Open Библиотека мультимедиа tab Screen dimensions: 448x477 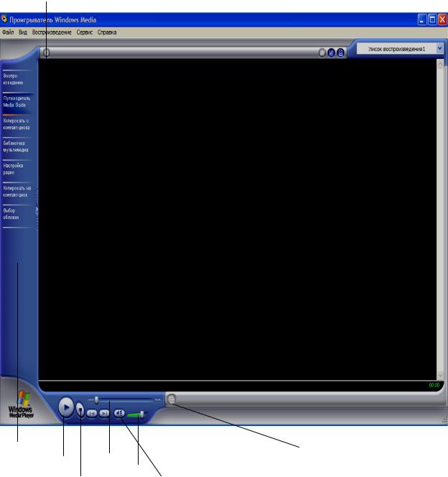pos(18,147)
